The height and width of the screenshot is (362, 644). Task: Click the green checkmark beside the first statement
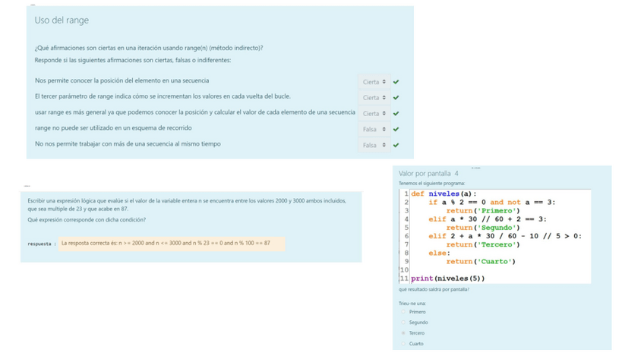pos(396,82)
